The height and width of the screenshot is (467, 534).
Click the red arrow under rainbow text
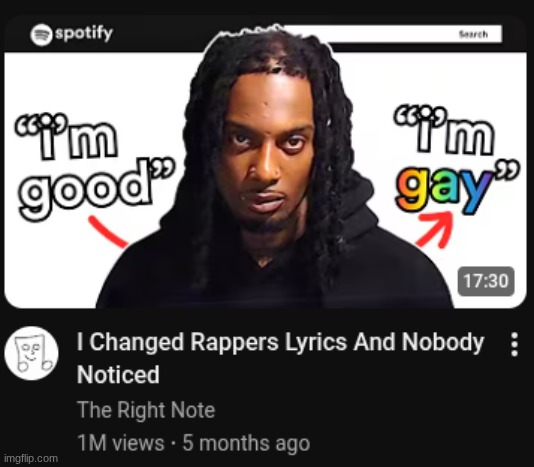tap(435, 229)
